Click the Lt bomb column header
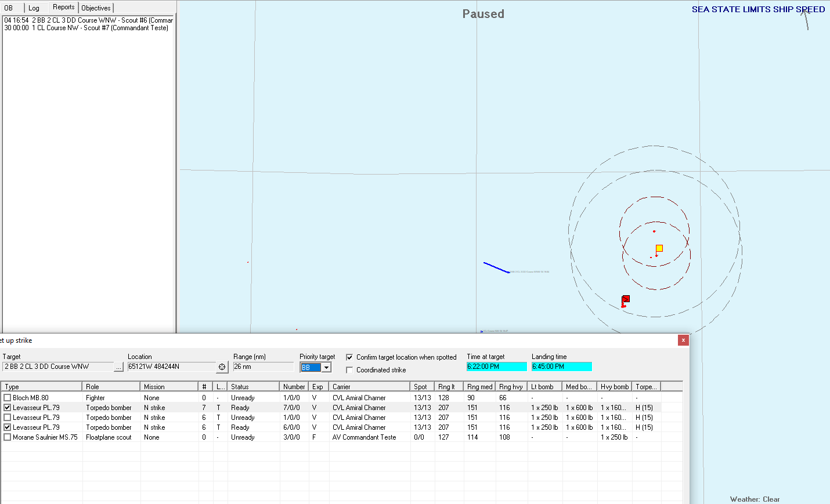This screenshot has height=504, width=830. tap(544, 387)
